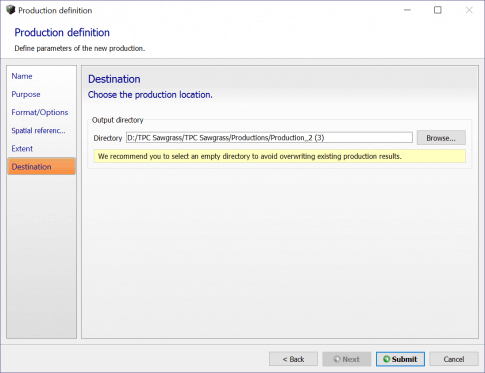Screen dimensions: 485x373
Task: Select the Destination step
Action: click(x=42, y=166)
